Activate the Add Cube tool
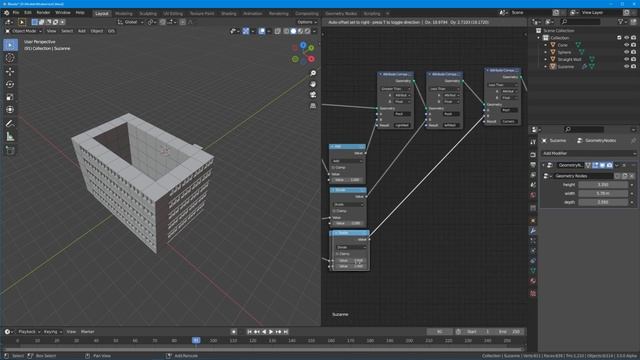 pyautogui.click(x=10, y=151)
